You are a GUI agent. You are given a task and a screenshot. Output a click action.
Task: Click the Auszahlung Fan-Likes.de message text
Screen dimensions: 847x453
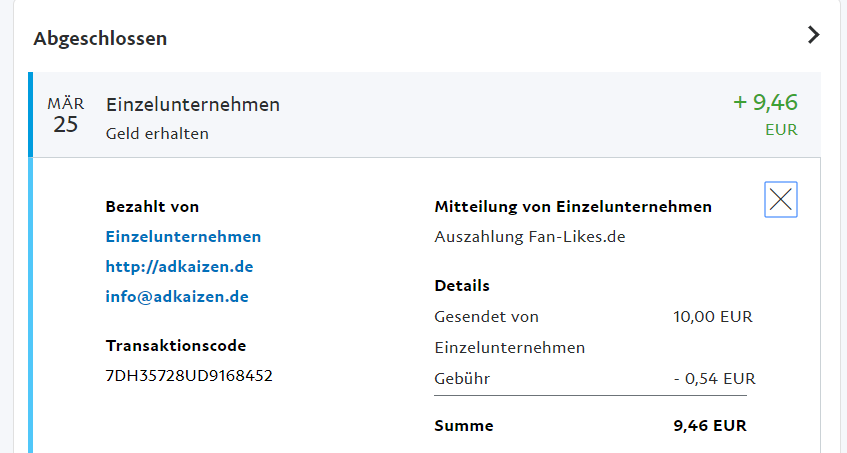click(x=529, y=237)
